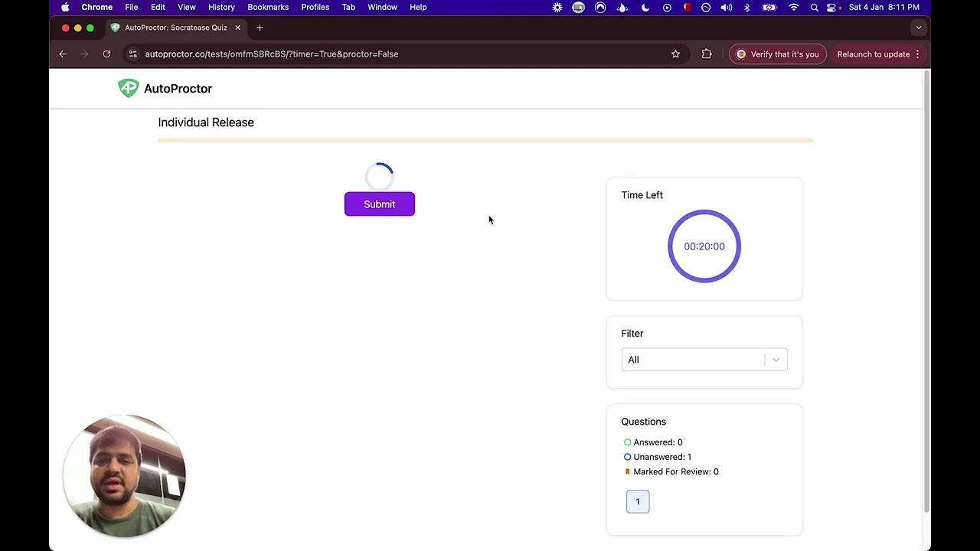
Task: Open the tab search dropdown arrow
Action: click(919, 28)
